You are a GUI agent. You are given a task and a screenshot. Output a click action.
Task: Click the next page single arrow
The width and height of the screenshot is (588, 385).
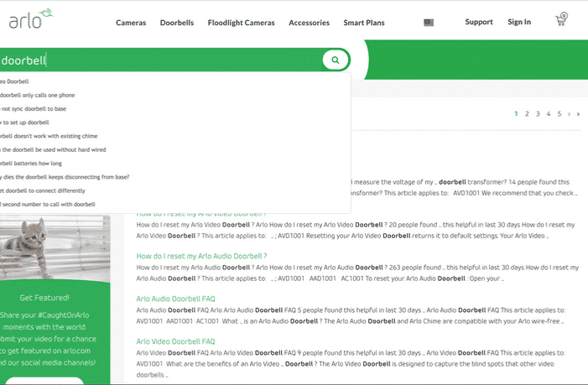point(569,114)
